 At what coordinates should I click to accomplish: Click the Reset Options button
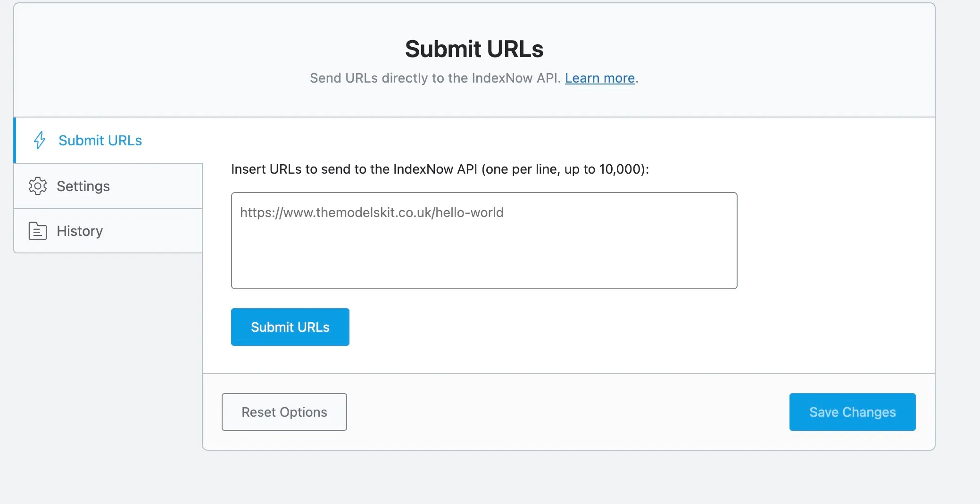[x=284, y=412]
